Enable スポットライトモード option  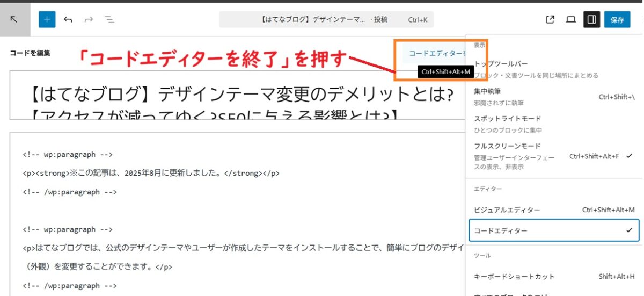tap(554, 124)
